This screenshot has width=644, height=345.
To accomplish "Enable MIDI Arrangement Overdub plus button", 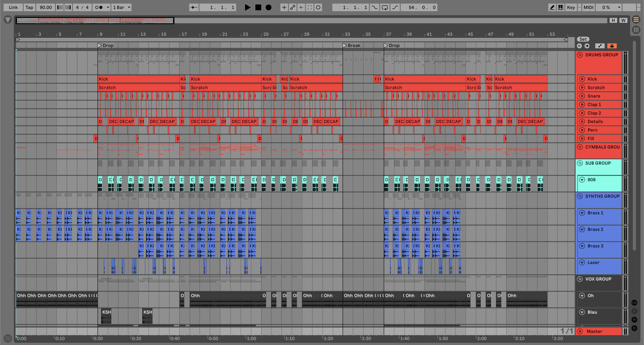I will [284, 8].
